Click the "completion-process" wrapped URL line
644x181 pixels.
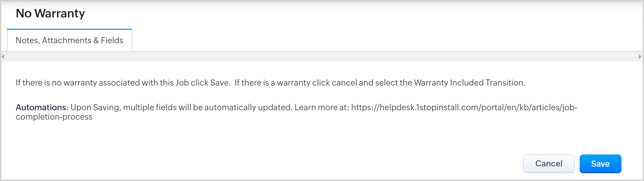54,117
